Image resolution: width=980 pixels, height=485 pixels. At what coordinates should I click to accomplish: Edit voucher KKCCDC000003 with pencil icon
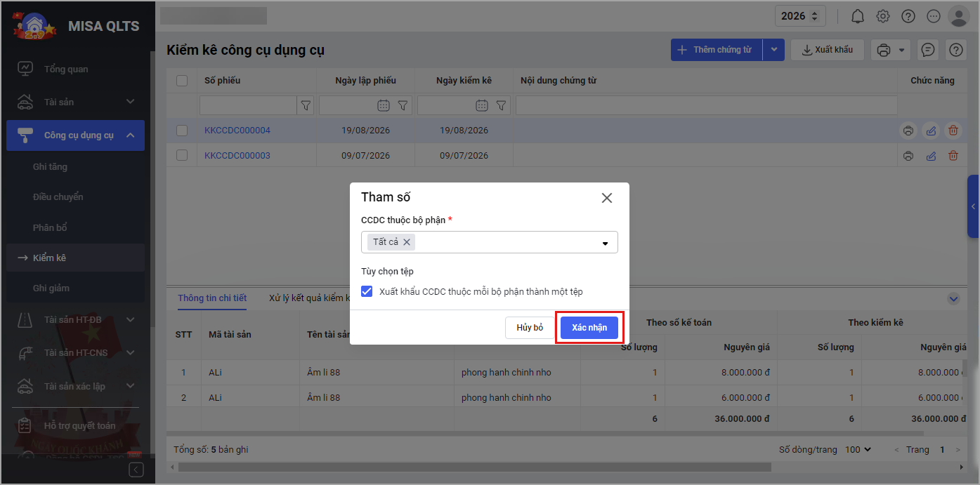[x=931, y=156]
